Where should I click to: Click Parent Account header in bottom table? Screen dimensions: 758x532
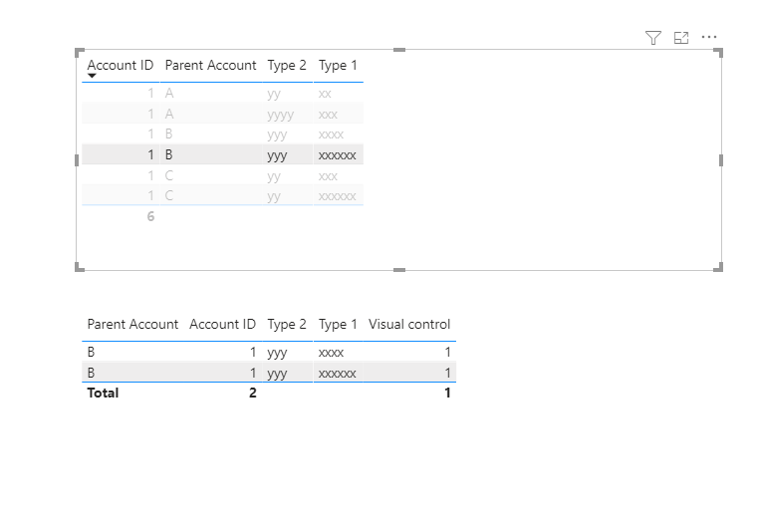tap(132, 324)
